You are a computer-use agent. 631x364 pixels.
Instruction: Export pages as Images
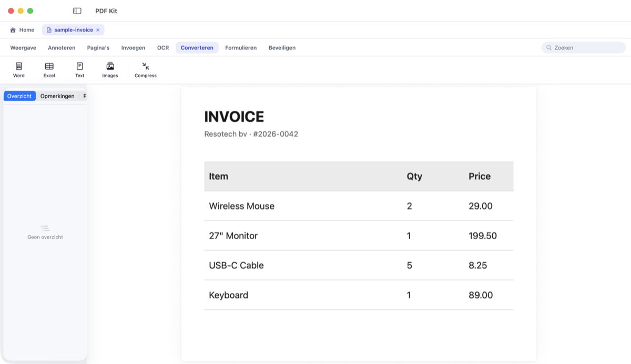pos(110,70)
